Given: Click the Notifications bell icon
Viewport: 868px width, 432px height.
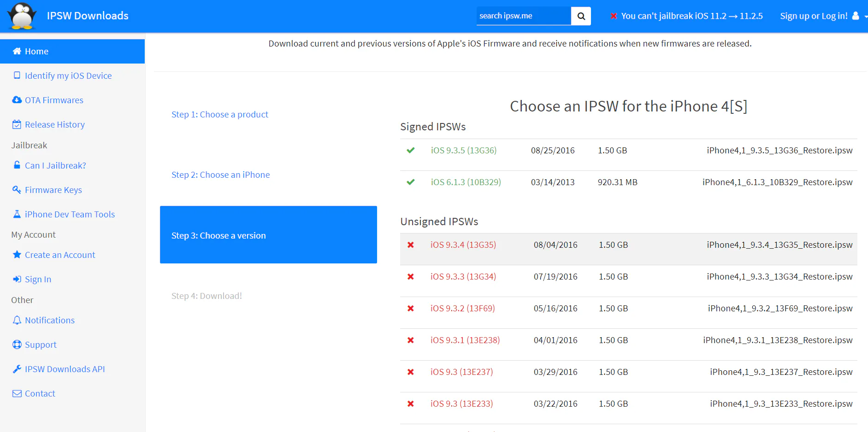Looking at the screenshot, I should coord(17,320).
